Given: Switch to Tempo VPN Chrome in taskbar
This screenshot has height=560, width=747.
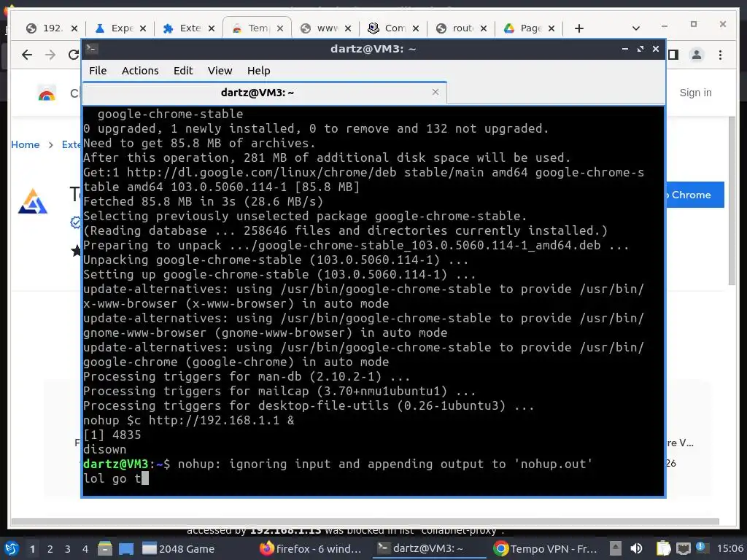Looking at the screenshot, I should 546,548.
